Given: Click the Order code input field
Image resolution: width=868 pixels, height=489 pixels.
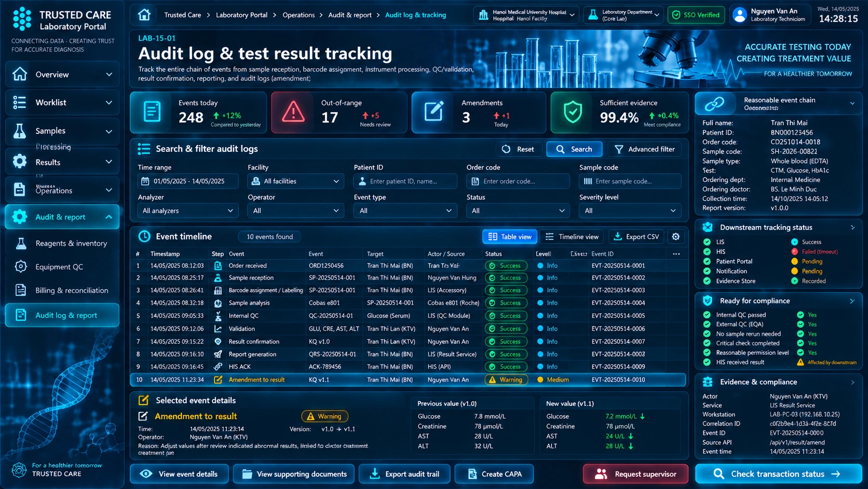Looking at the screenshot, I should pyautogui.click(x=518, y=181).
